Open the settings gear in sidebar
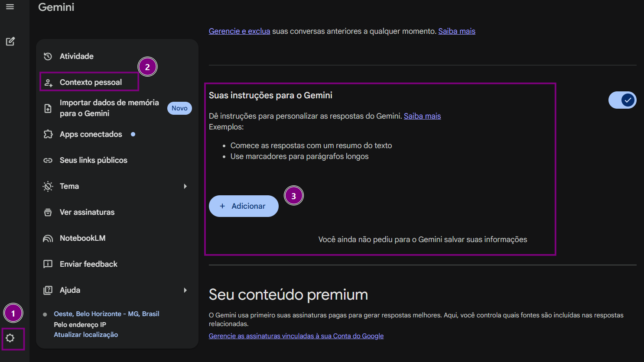Screen dimensions: 644x362 (10, 339)
